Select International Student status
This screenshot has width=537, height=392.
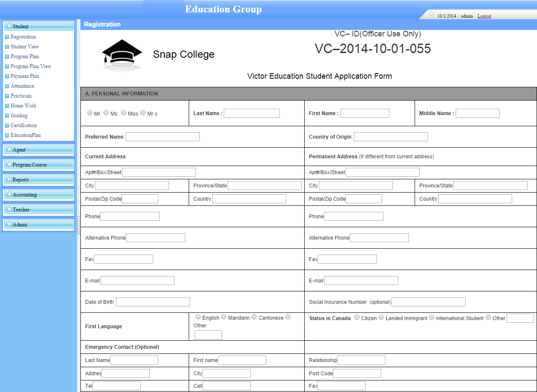tap(432, 317)
